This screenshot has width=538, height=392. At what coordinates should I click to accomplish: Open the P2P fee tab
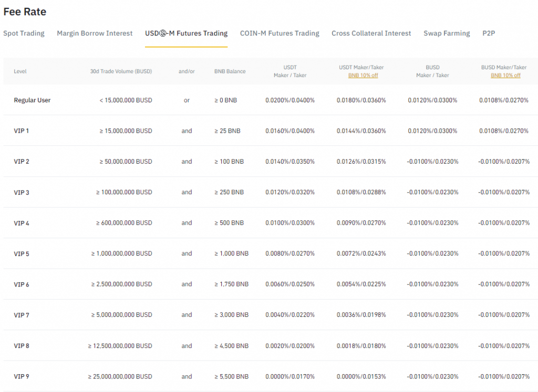click(488, 33)
